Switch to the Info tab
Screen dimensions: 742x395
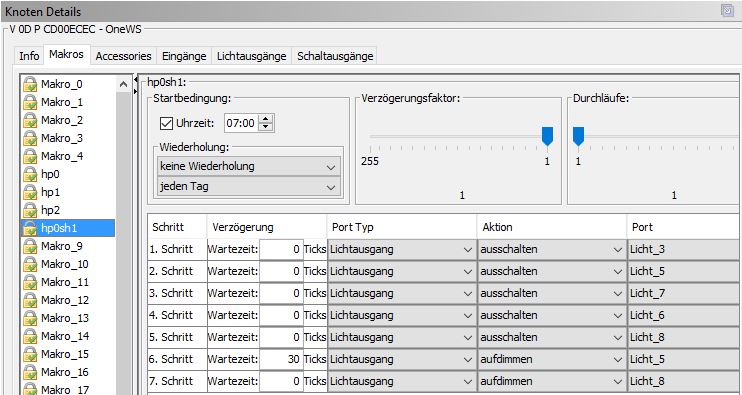tap(29, 56)
